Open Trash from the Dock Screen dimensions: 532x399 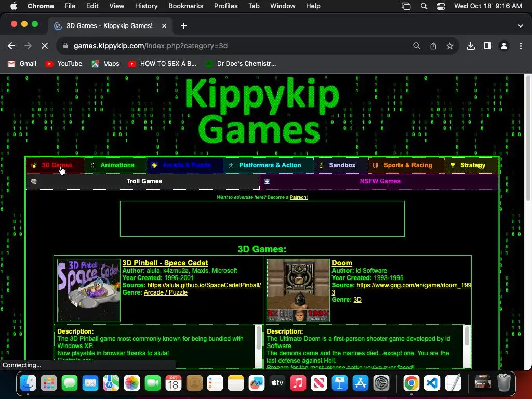coord(504,383)
